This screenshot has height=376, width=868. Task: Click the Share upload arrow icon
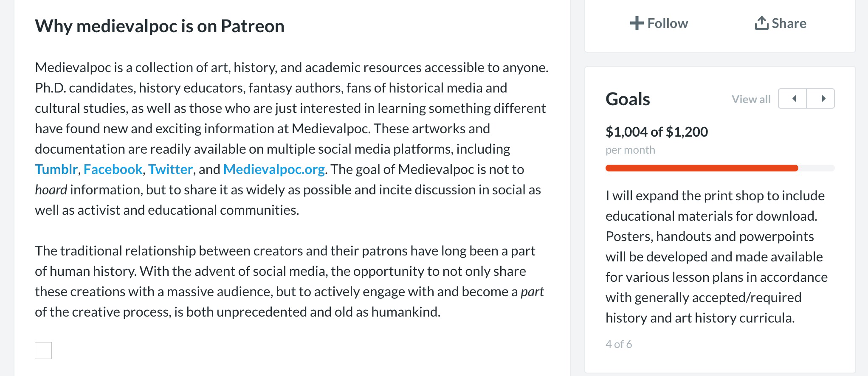tap(761, 23)
